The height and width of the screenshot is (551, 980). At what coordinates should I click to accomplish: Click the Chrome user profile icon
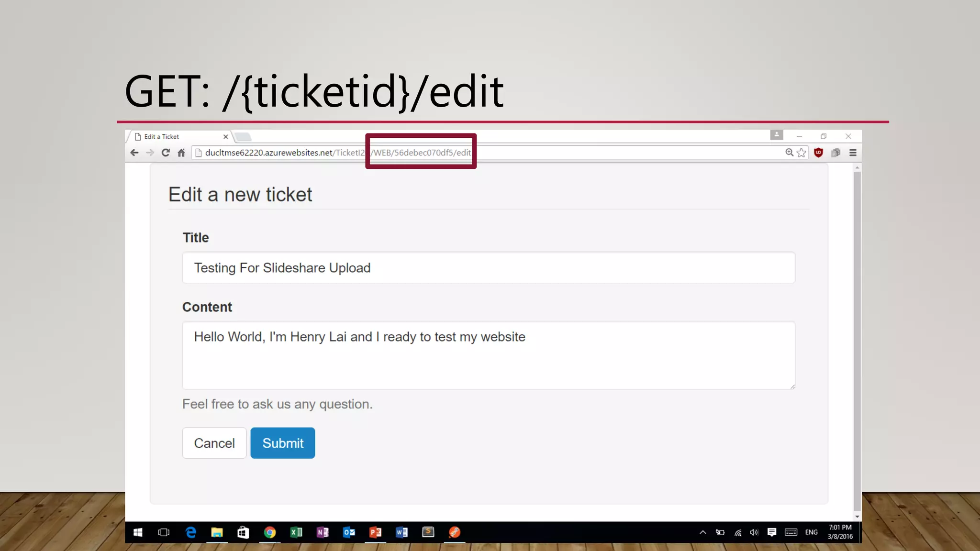[x=777, y=135]
